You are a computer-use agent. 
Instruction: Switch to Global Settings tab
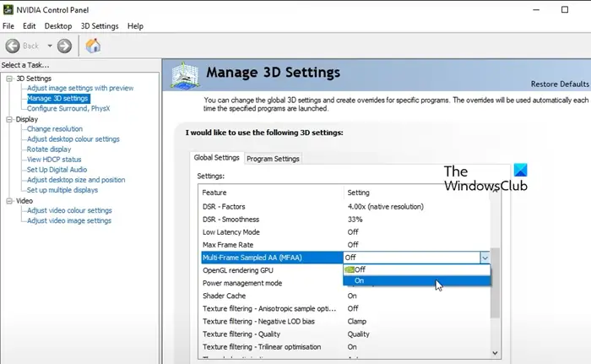click(x=217, y=158)
